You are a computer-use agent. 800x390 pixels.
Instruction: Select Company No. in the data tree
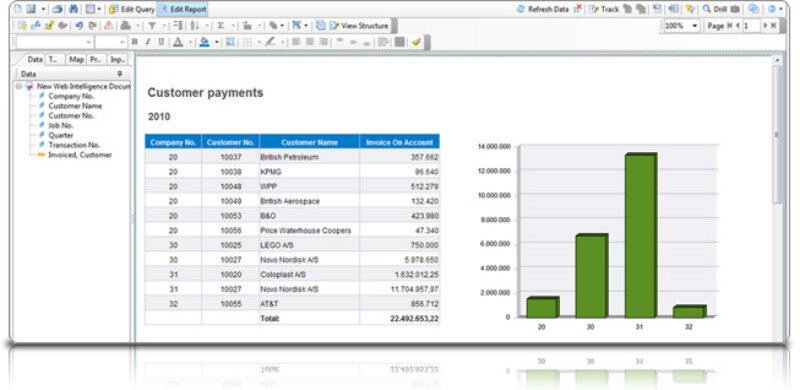click(x=71, y=96)
